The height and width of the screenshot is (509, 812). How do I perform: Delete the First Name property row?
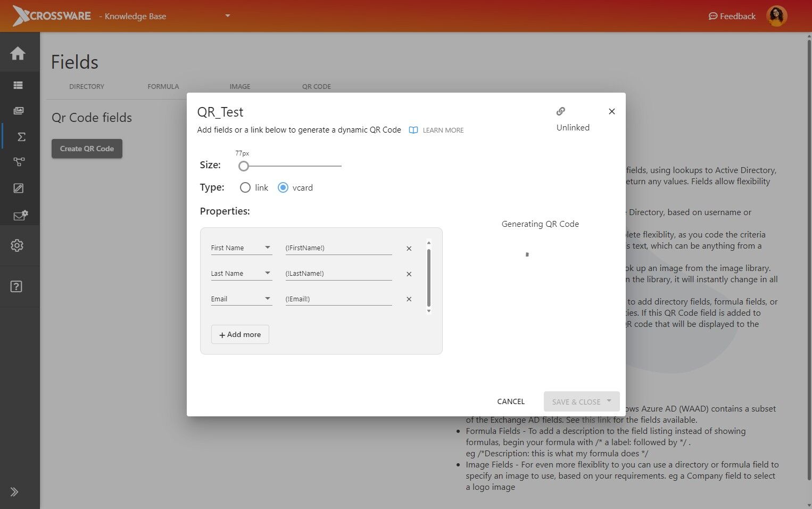pyautogui.click(x=409, y=249)
